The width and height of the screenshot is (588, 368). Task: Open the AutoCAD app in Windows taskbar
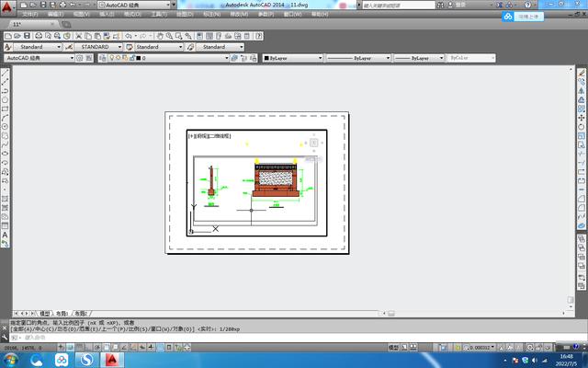(112, 360)
